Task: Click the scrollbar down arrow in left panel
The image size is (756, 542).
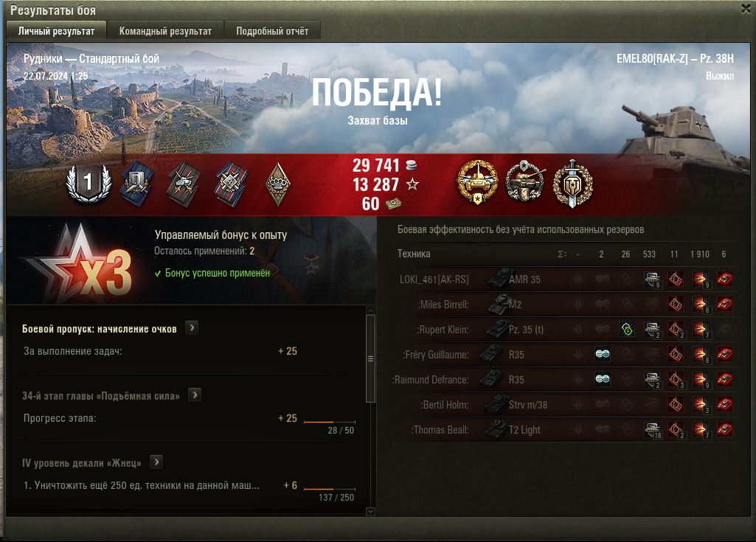Action: pos(370,512)
